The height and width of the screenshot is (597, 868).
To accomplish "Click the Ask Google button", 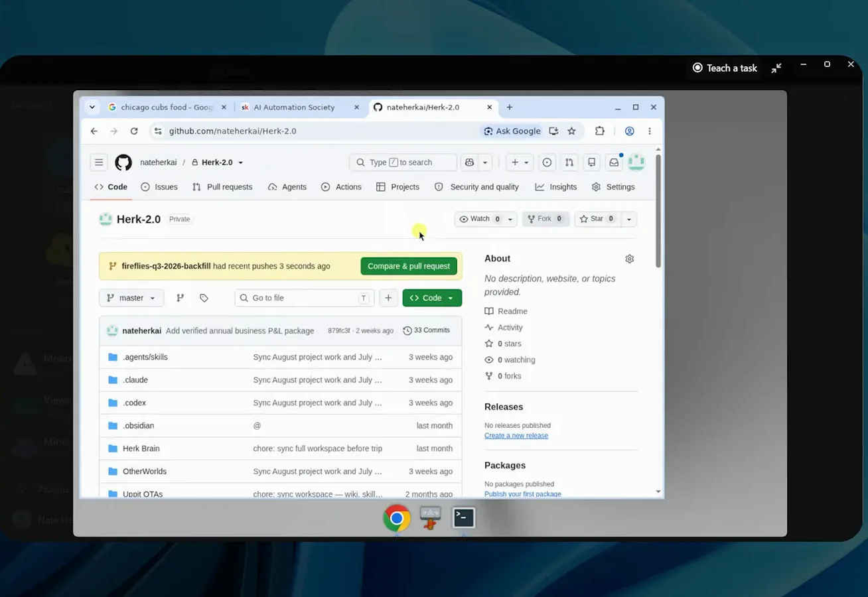I will tap(512, 131).
